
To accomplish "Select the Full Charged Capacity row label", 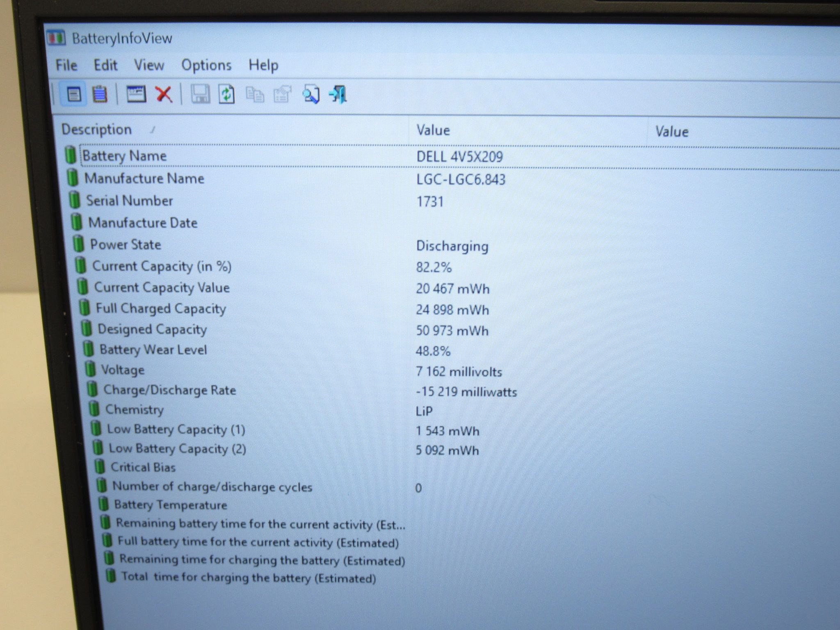I will click(161, 308).
